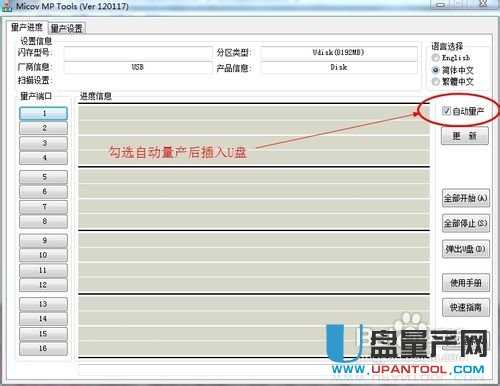The width and height of the screenshot is (500, 386).
Task: Select production port 15
Action: [x=44, y=334]
